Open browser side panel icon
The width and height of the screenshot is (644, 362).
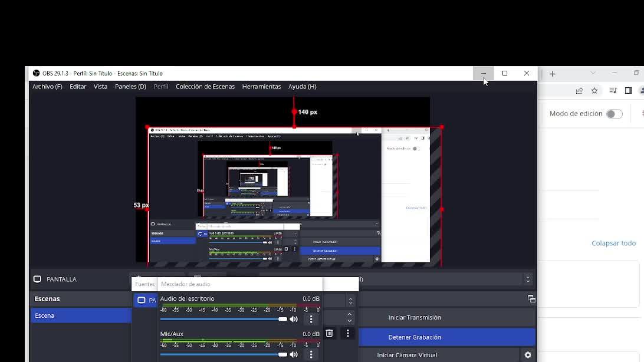(628, 91)
